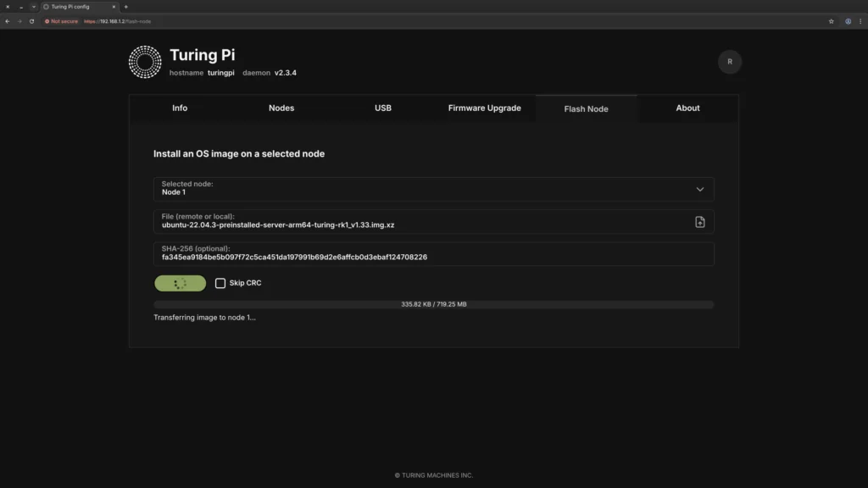Choose a different node from the selector
The image size is (868, 488).
coord(432,188)
